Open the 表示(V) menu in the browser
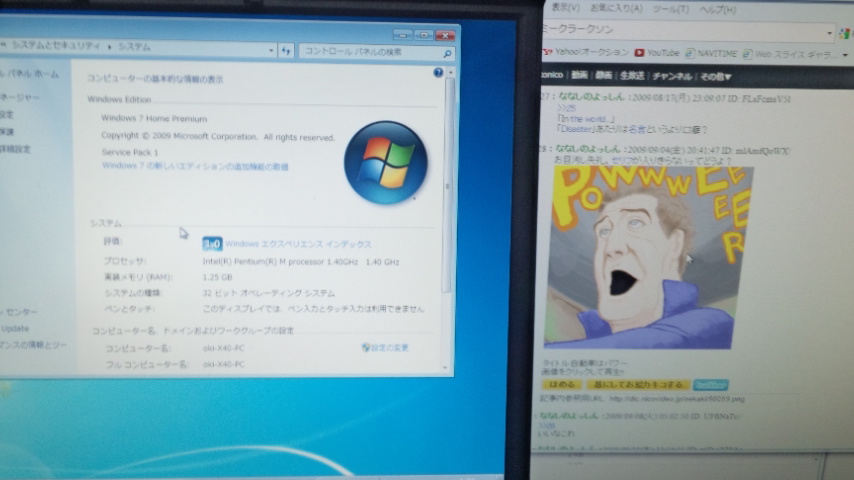Viewport: 854px width, 480px height. [565, 7]
